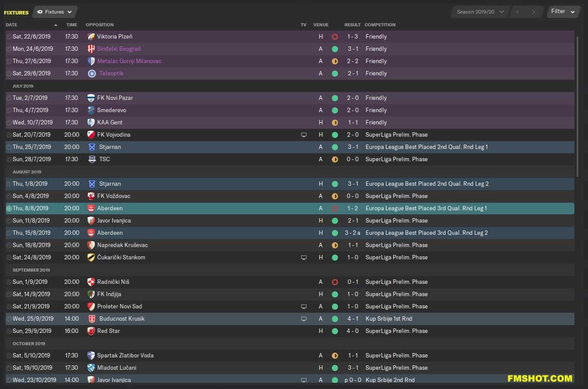Click the Teleoptik club badge

[x=92, y=74]
